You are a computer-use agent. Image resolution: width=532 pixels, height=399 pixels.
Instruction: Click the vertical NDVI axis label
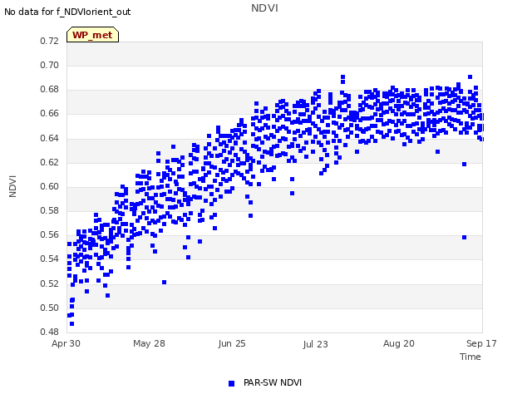point(12,186)
